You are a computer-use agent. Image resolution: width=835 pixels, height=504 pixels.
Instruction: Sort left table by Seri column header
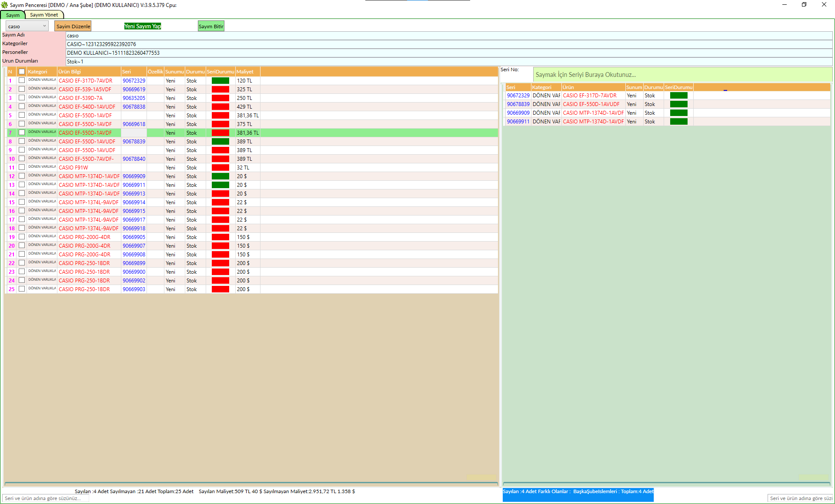click(x=134, y=72)
